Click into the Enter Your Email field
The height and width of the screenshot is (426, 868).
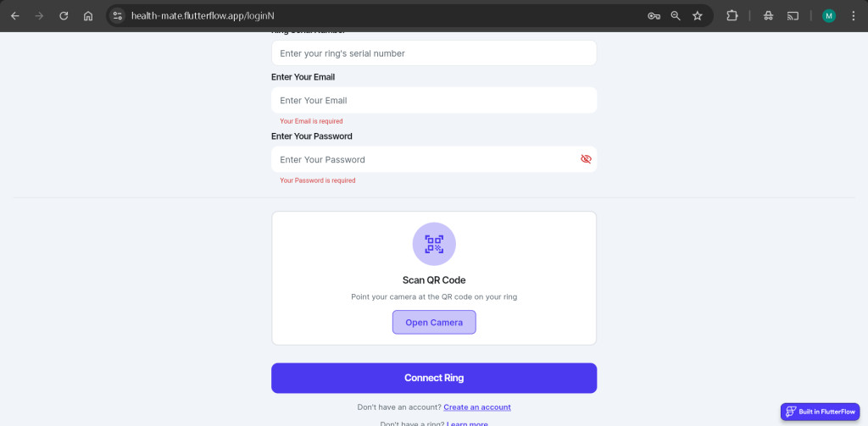(434, 100)
